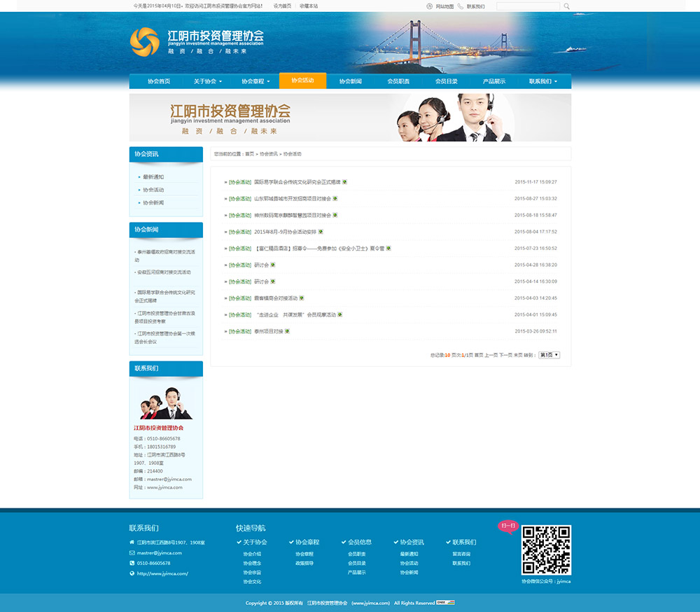
Task: Open the 协会新闻 navigation tab
Action: 350,81
